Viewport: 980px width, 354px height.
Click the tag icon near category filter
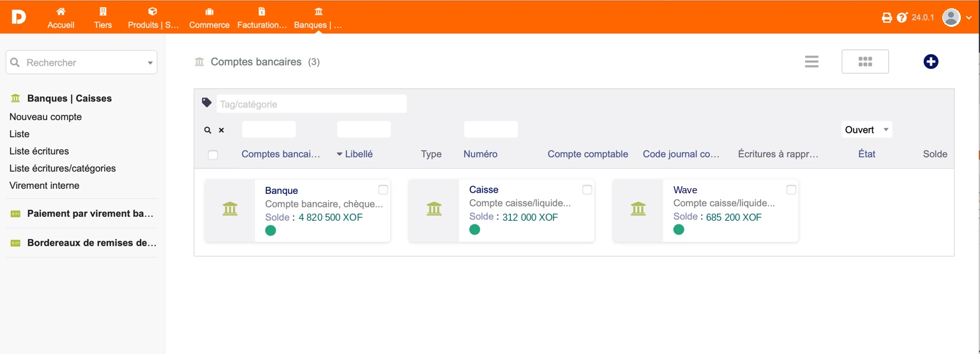point(207,102)
